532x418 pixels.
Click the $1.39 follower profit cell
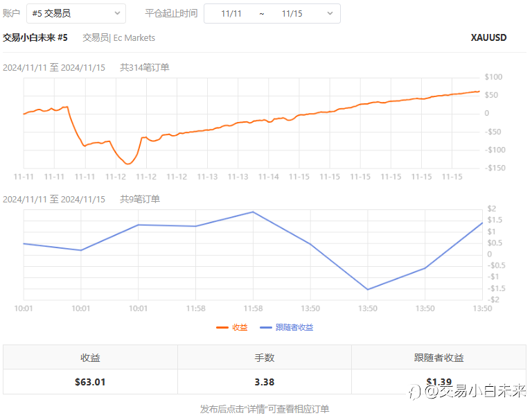point(438,382)
